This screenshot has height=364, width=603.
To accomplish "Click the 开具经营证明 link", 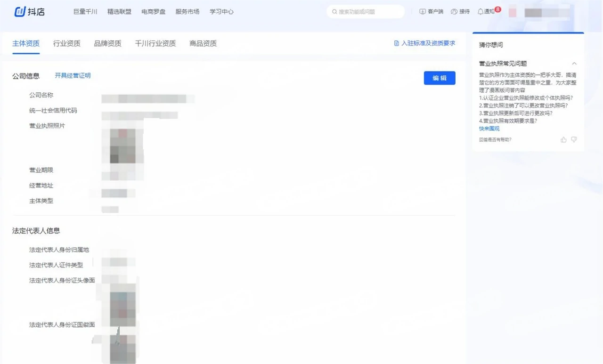I will pyautogui.click(x=73, y=76).
